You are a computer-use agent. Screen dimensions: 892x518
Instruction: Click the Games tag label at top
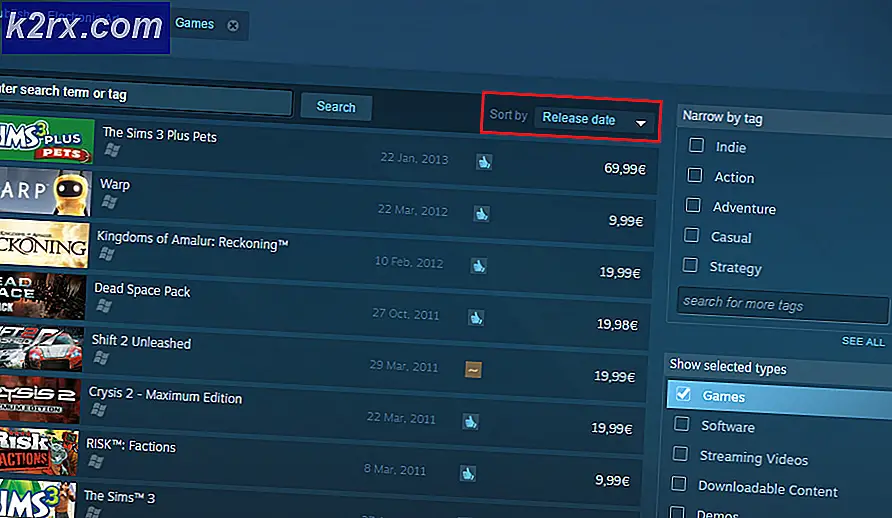click(195, 23)
